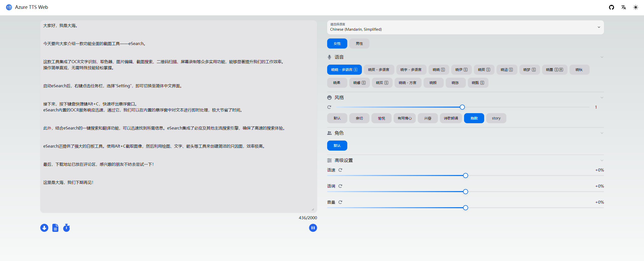Choose the 兴奋 style
This screenshot has width=644, height=261.
click(428, 118)
